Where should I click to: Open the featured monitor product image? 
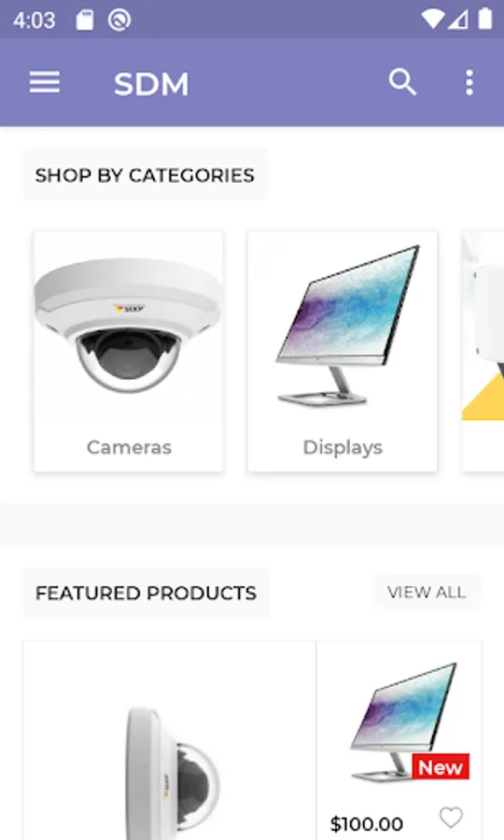[404, 720]
